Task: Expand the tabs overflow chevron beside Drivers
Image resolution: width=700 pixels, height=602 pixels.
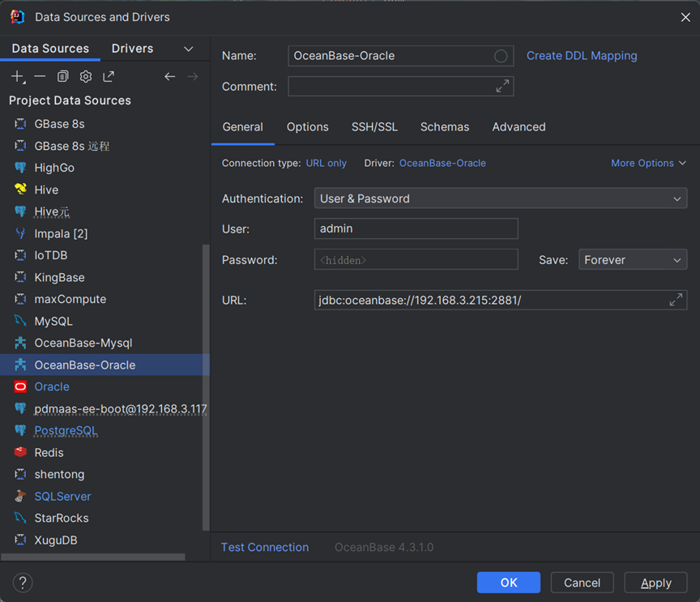Action: [x=189, y=49]
